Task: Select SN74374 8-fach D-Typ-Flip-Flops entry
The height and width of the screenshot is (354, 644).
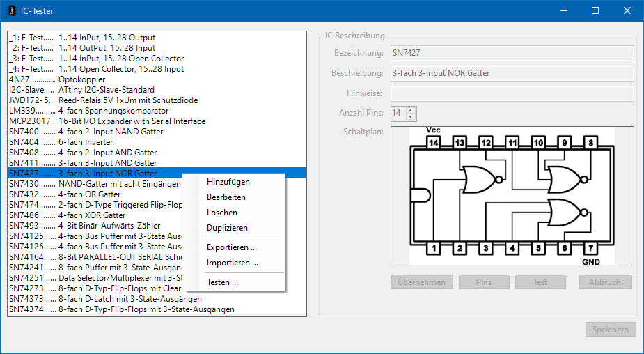Action: pos(157,309)
